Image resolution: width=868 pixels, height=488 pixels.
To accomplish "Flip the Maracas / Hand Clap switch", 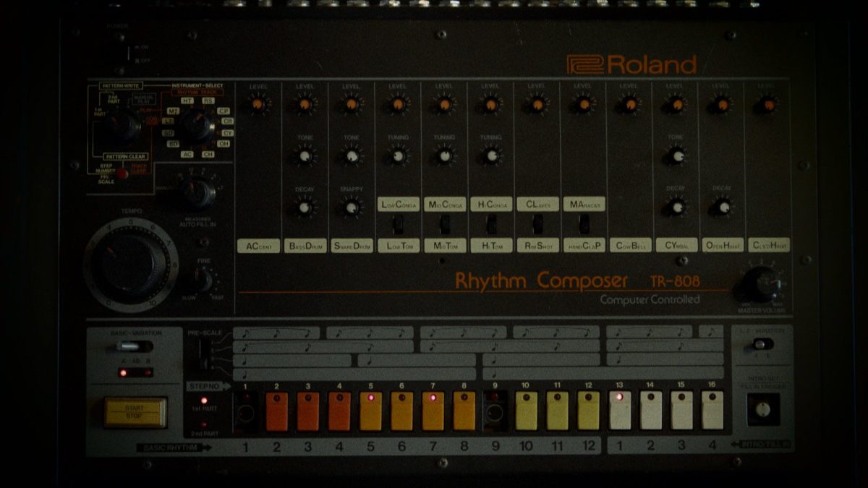I will 583,225.
